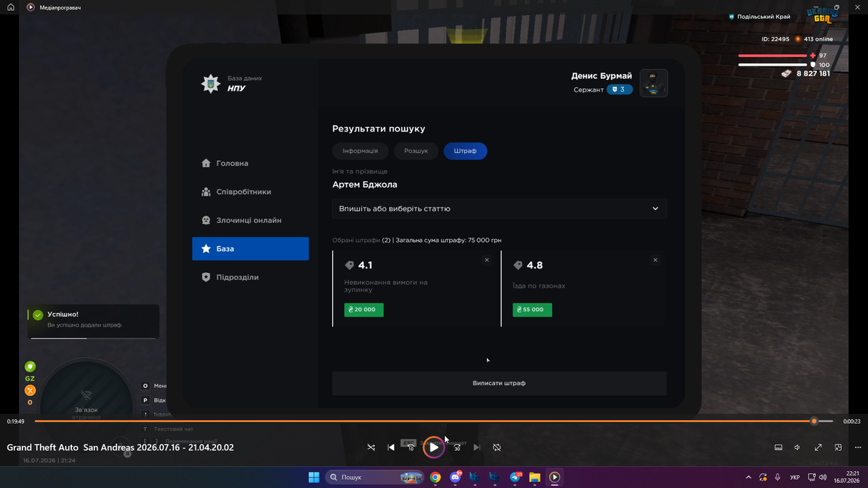Viewport: 868px width, 488px height.
Task: Click the tag icon next to 4.1
Action: (349, 265)
